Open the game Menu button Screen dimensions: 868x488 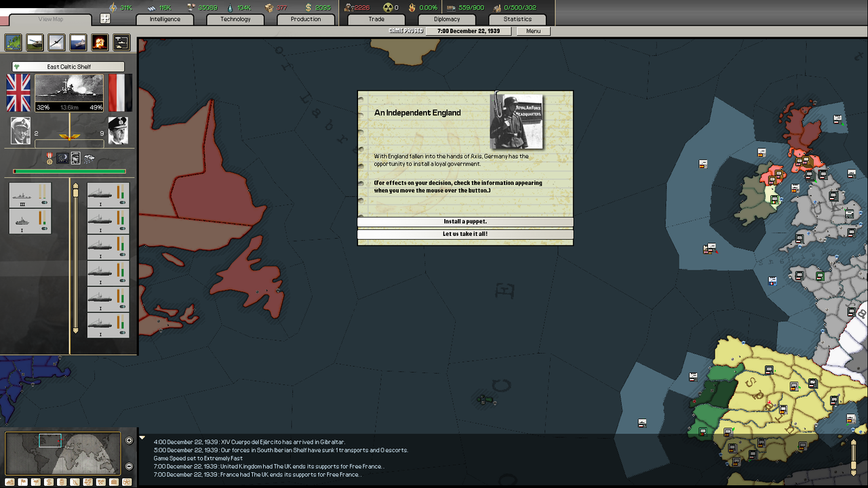[x=534, y=31]
